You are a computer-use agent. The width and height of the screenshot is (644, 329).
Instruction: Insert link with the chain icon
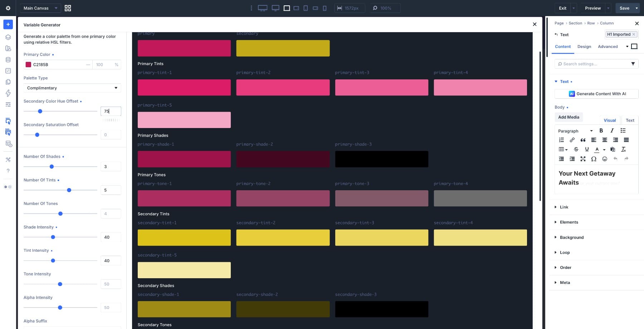point(572,140)
